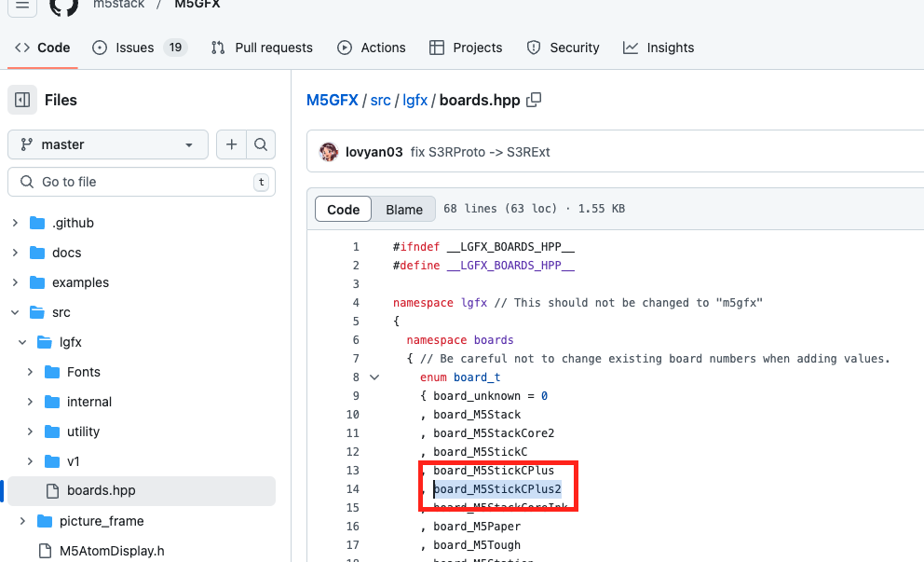Screen dimensions: 924x562
Task: Expand the internal folder chevron
Action: 30,402
